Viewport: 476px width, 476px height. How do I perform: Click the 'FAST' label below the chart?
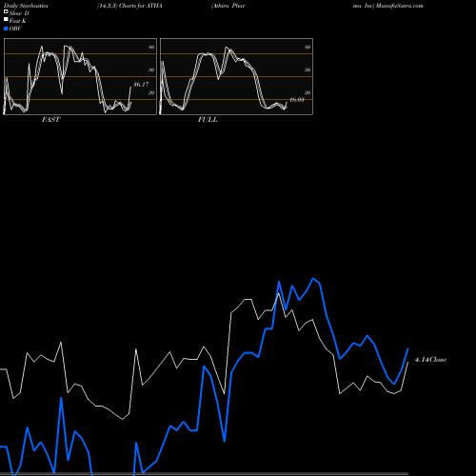tap(50, 120)
